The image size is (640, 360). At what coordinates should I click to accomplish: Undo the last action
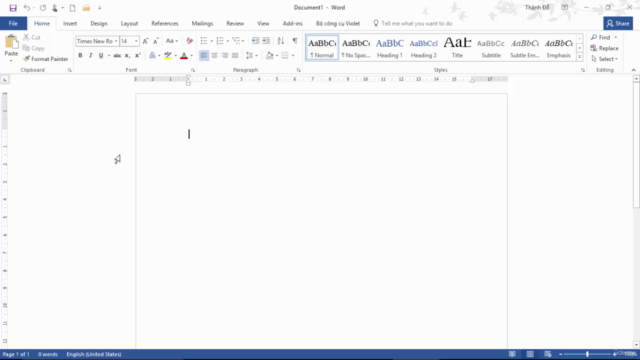27,8
